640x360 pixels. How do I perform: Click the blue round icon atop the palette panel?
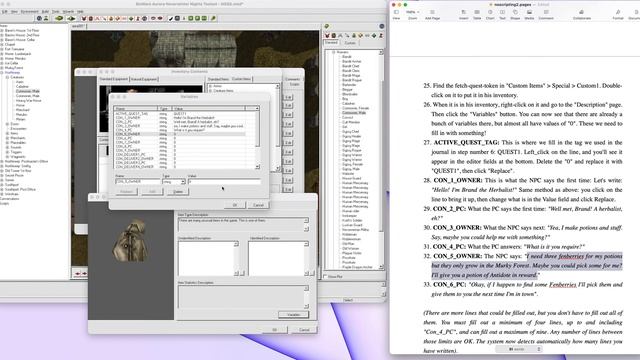pos(382,26)
